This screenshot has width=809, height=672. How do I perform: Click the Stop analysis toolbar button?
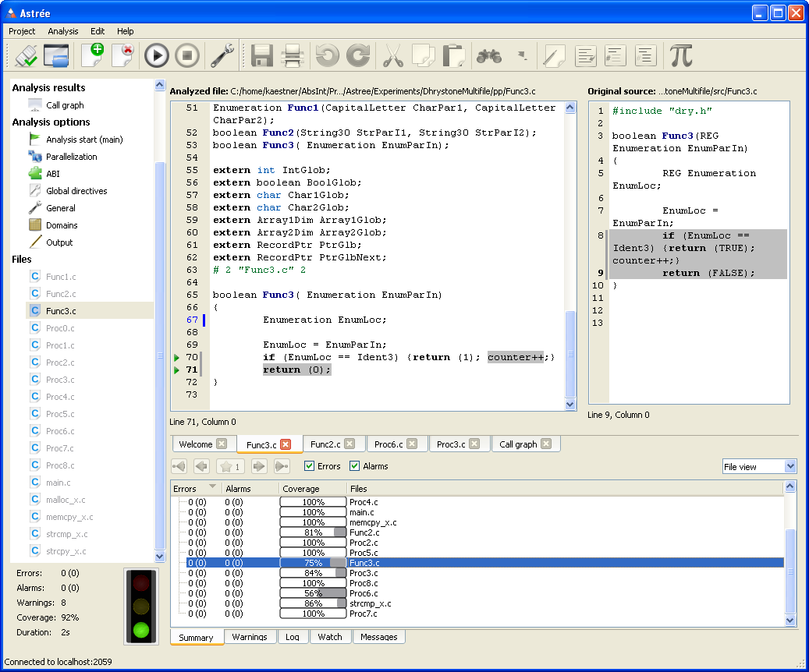[187, 55]
